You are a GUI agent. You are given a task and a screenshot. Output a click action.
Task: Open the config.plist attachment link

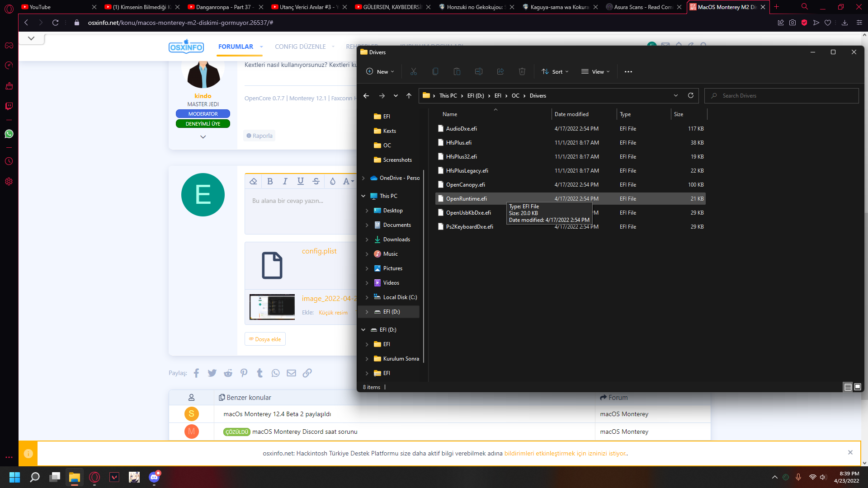tap(319, 251)
